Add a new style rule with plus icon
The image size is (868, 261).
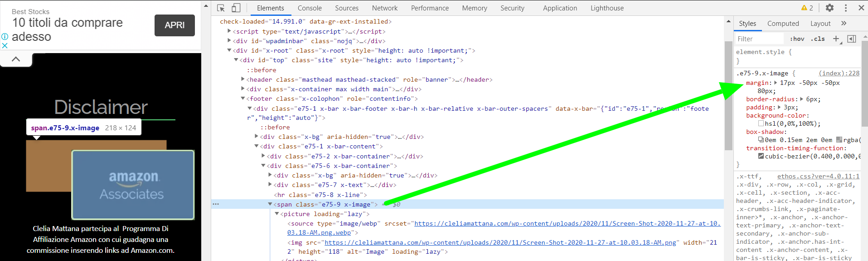tap(836, 39)
